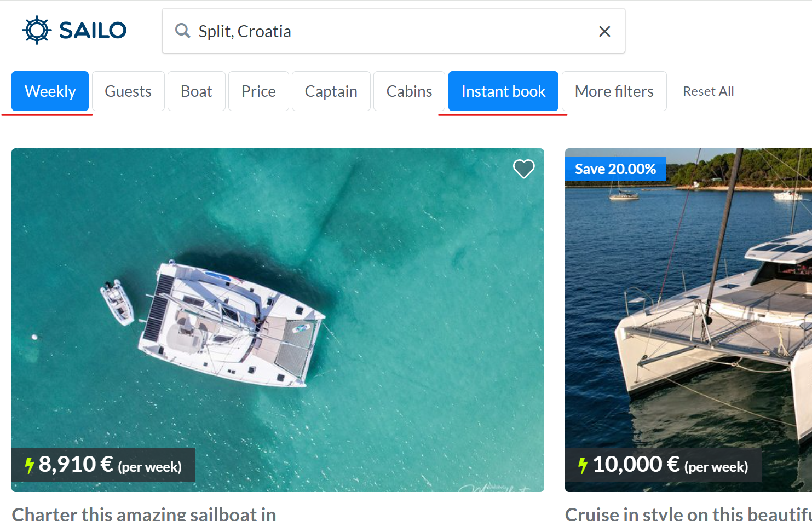
Task: Open the Guests filter dropdown
Action: click(128, 91)
